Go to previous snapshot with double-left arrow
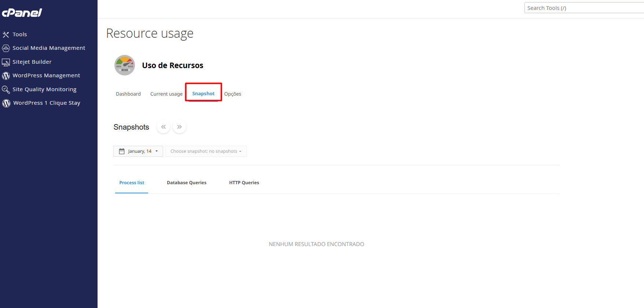 click(x=163, y=127)
